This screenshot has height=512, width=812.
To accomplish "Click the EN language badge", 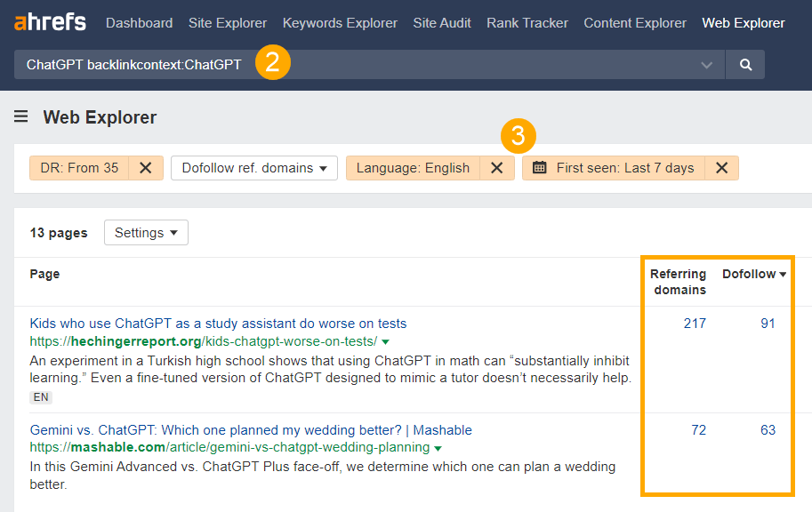I will (40, 397).
